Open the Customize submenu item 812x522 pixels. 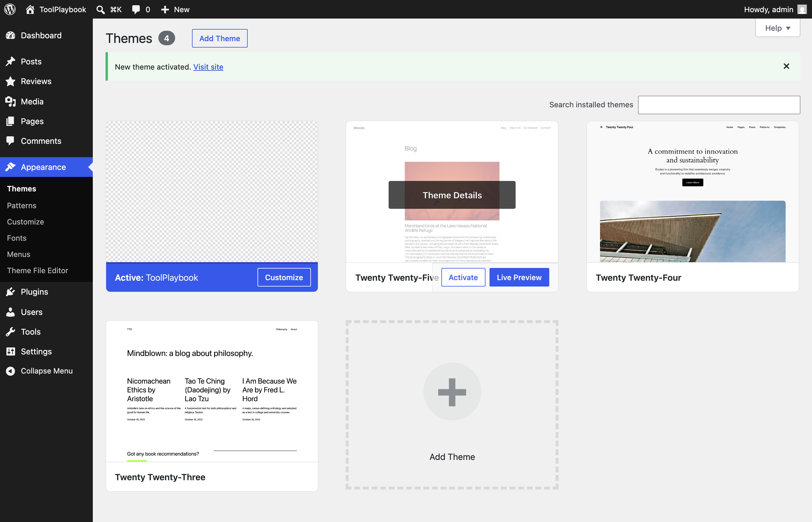pos(26,222)
